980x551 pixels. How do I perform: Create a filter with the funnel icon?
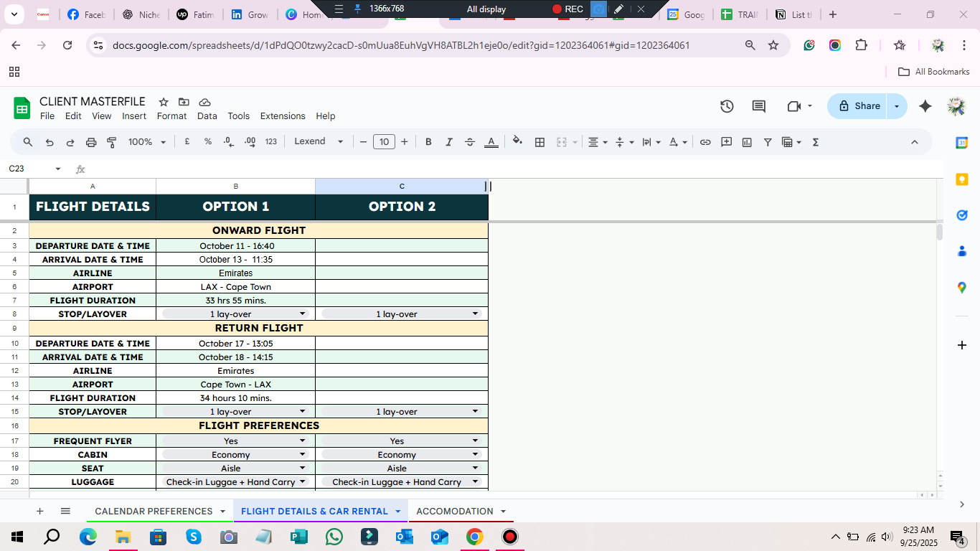(x=768, y=142)
